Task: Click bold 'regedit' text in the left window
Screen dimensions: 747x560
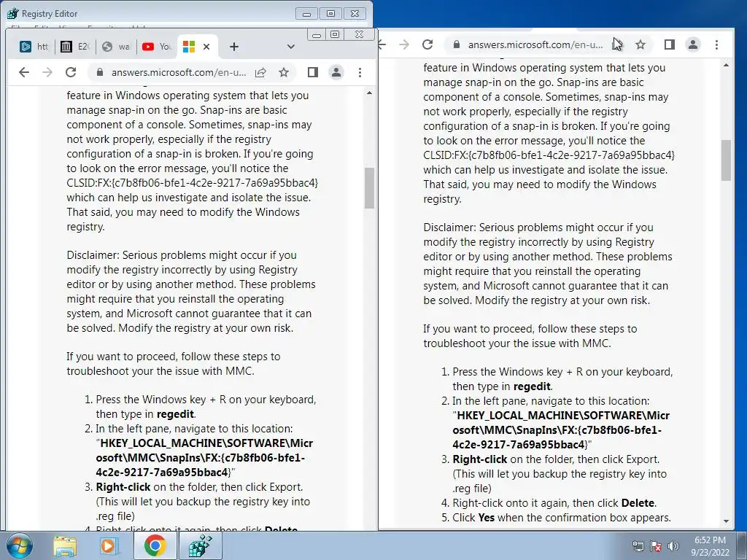Action: pos(175,414)
